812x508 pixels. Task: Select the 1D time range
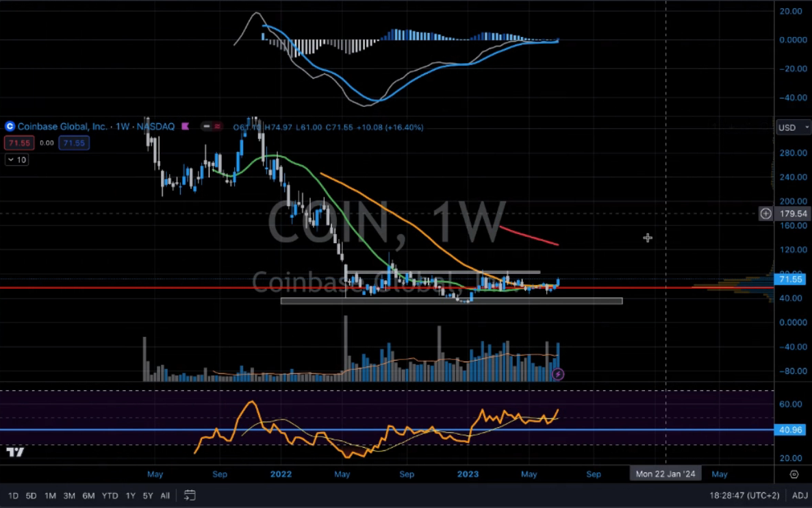13,495
